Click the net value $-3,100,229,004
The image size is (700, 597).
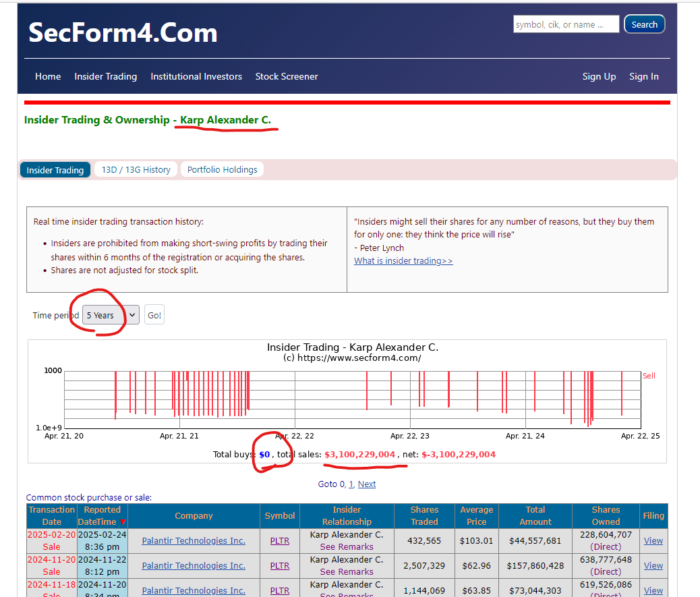click(x=459, y=455)
